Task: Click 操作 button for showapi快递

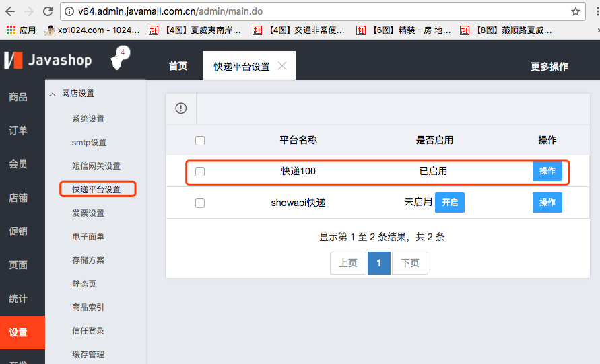Action: point(547,203)
